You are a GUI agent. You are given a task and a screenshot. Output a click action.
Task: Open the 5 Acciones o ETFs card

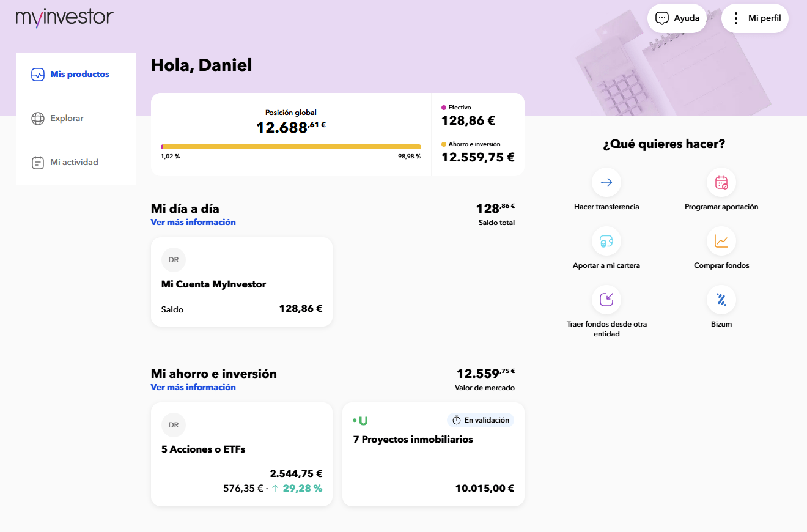point(241,454)
